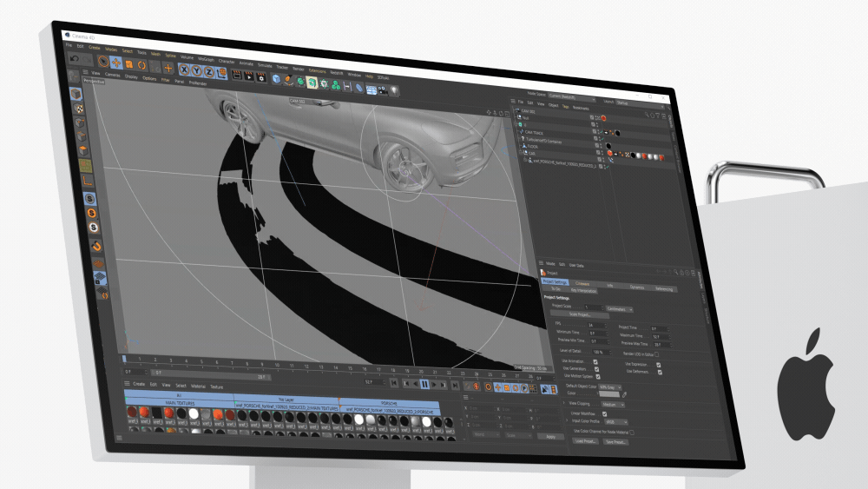Screen dimensions: 868x489
Task: Activate the Scale tool icon
Action: click(x=128, y=63)
